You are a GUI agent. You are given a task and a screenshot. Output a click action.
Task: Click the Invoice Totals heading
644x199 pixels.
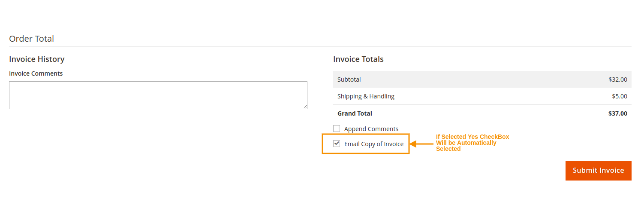click(x=358, y=59)
